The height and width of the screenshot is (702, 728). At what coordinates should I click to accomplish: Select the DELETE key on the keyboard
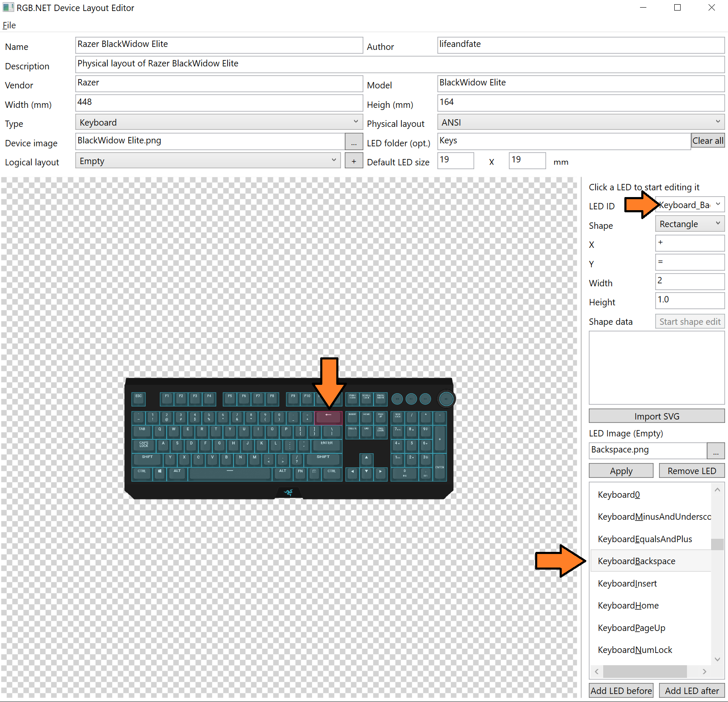pyautogui.click(x=352, y=431)
